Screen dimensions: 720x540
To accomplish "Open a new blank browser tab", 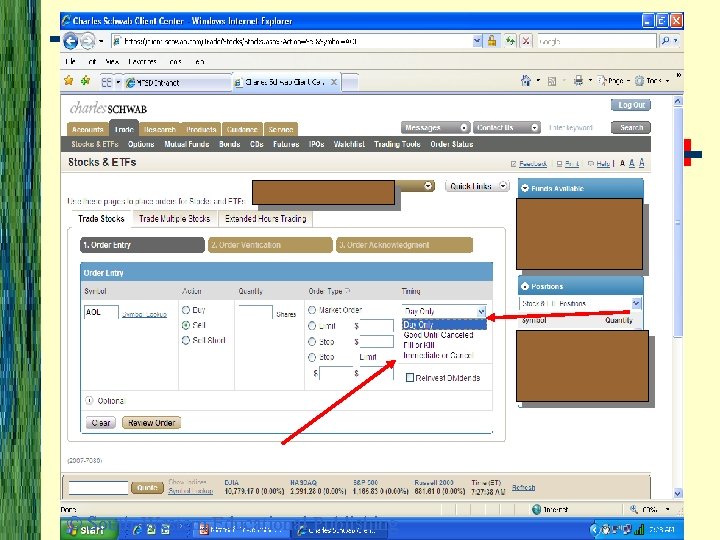I will click(350, 82).
